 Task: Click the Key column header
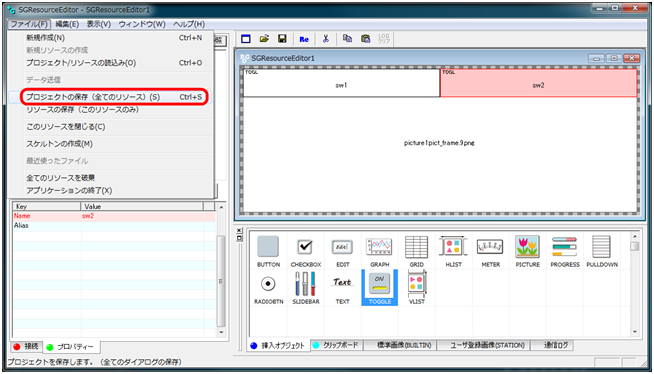[46, 206]
